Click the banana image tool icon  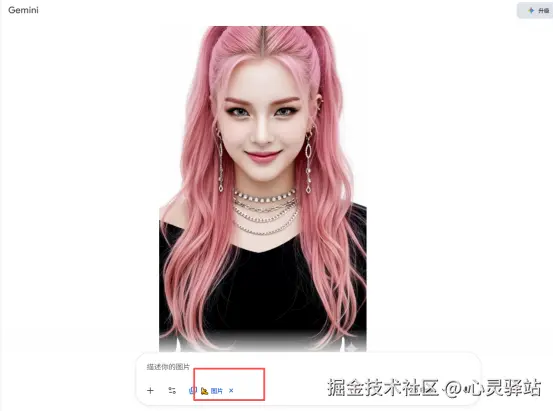[204, 391]
